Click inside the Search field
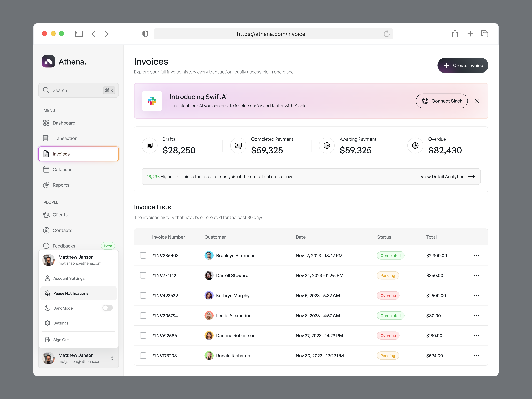532x399 pixels. (x=72, y=90)
